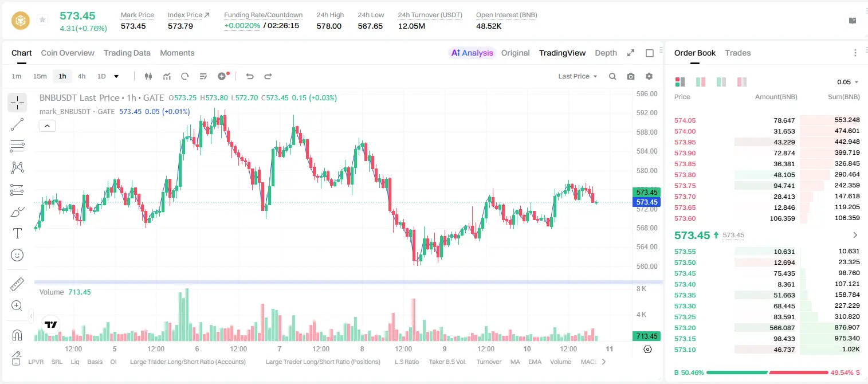Show only sell orders in order book
868x384 pixels.
tap(742, 82)
